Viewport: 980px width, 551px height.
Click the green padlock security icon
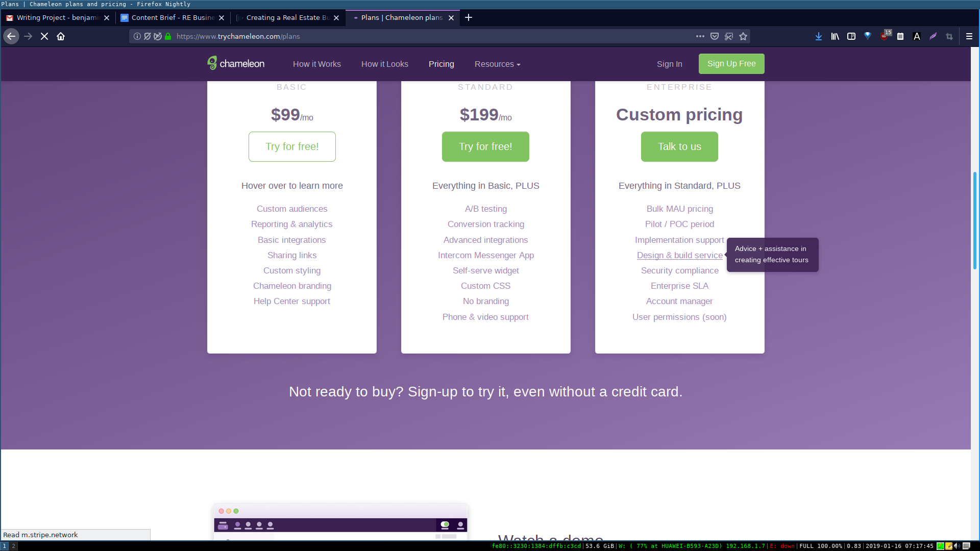(x=168, y=36)
